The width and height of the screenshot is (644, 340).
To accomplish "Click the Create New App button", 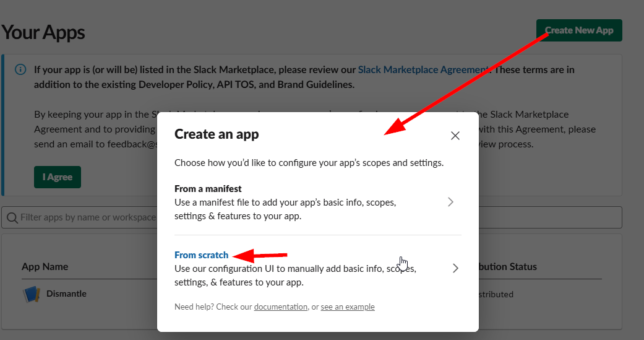I will (x=578, y=30).
